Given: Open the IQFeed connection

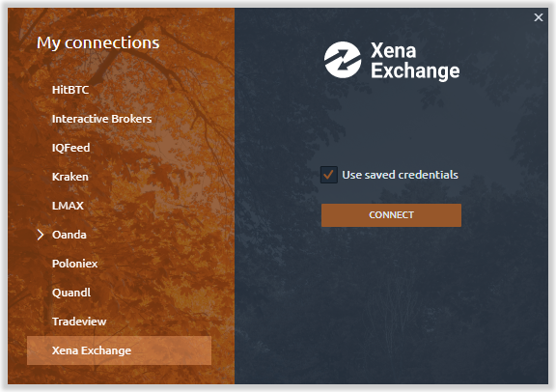Looking at the screenshot, I should click(70, 148).
